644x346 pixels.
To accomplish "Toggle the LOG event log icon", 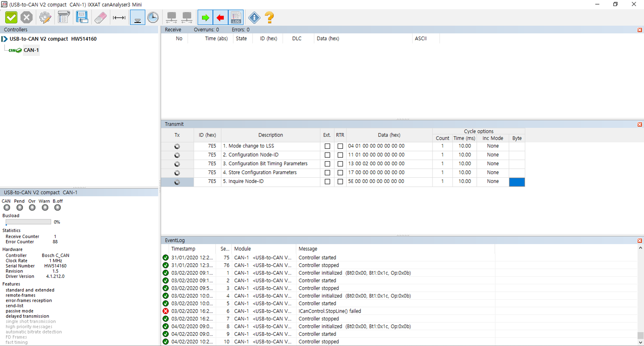I will [x=236, y=17].
